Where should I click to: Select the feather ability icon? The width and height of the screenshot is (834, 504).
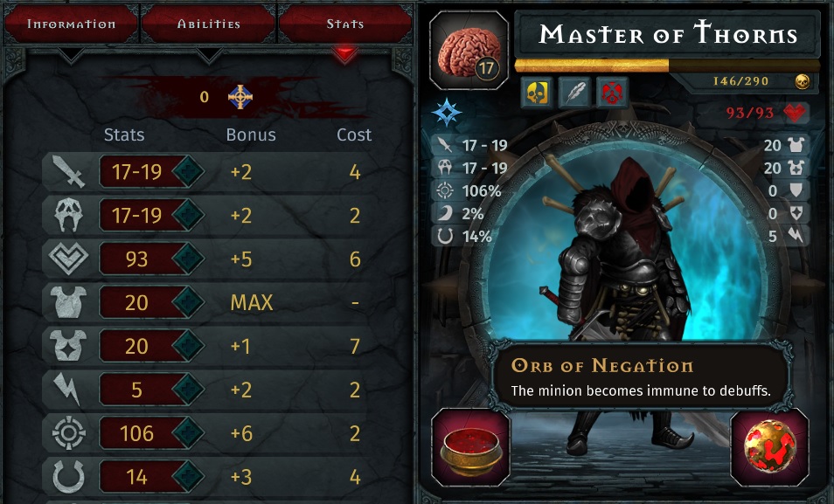click(x=574, y=93)
